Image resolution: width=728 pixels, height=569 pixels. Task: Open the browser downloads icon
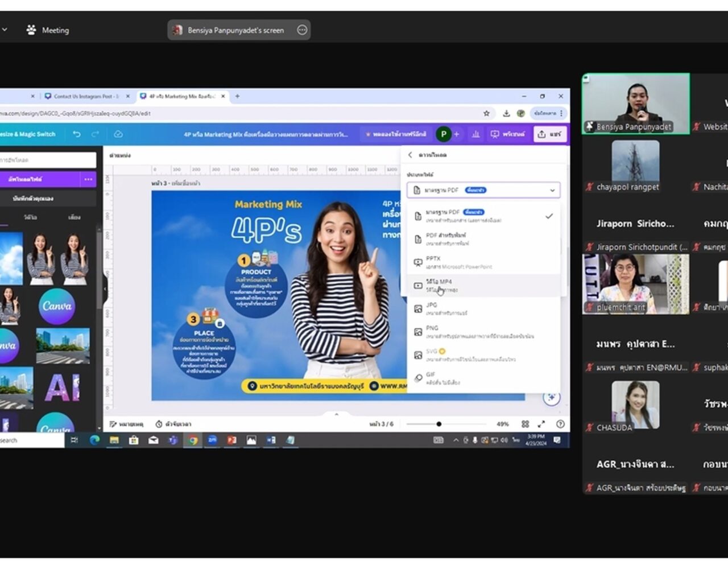[506, 113]
